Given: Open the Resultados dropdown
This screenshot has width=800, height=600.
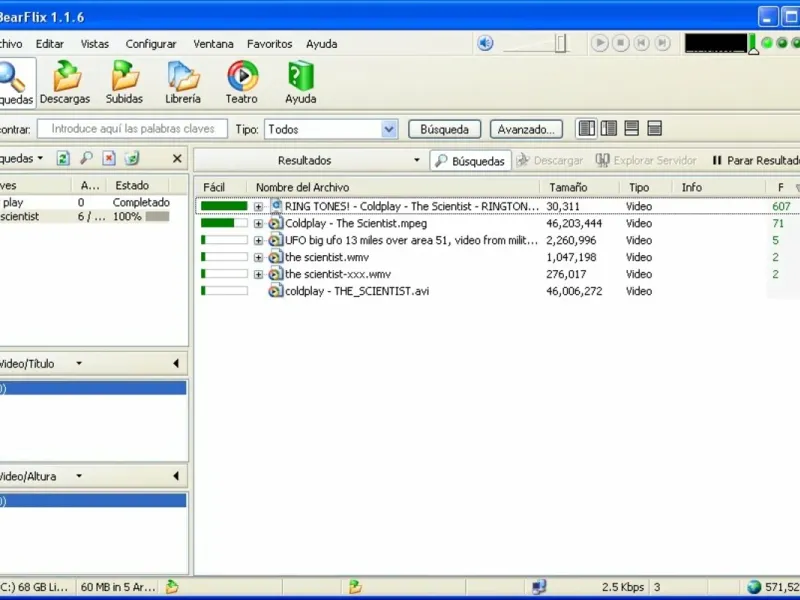Looking at the screenshot, I should 416,160.
